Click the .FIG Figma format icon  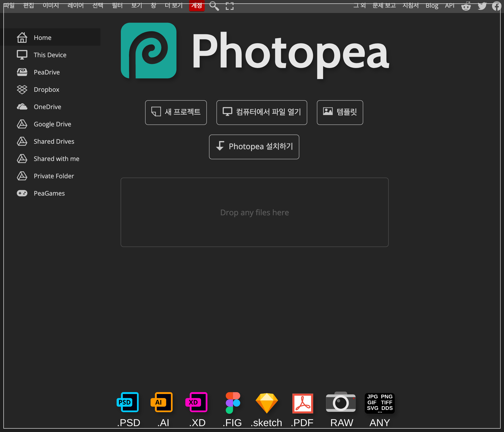tap(233, 403)
